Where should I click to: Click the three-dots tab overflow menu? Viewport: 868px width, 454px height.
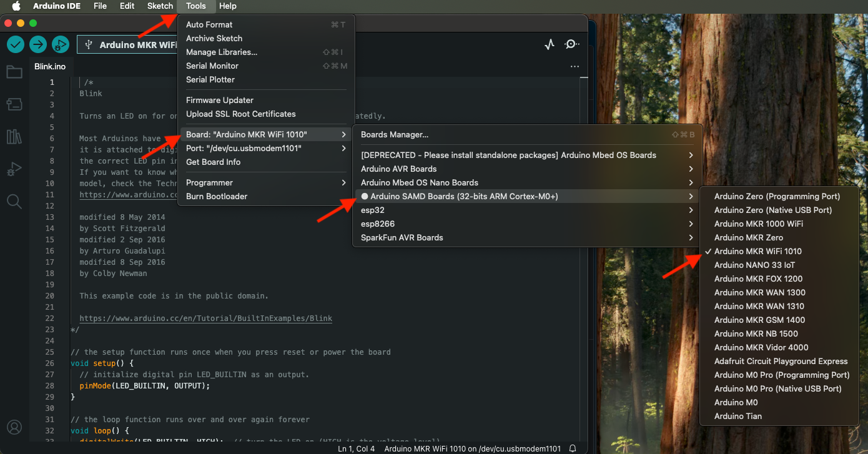click(575, 66)
